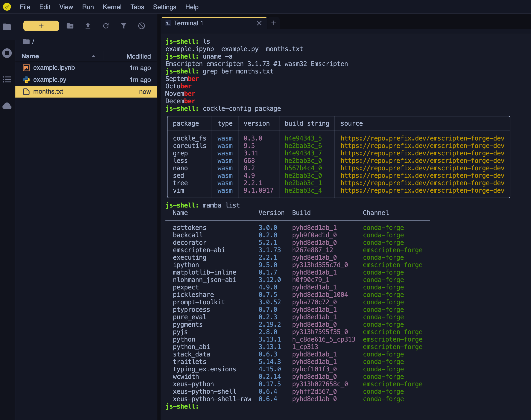Open a new launcher with the plus button
The width and height of the screenshot is (531, 420).
(41, 26)
